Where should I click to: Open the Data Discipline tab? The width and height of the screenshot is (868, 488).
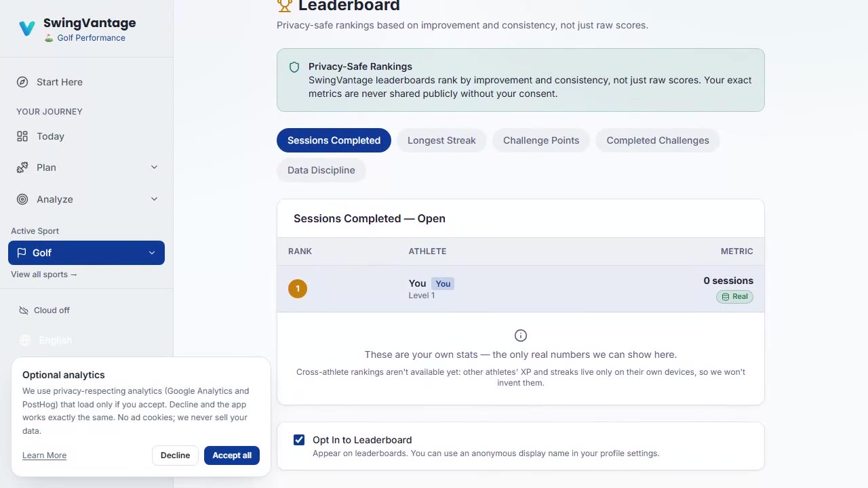[x=321, y=170]
